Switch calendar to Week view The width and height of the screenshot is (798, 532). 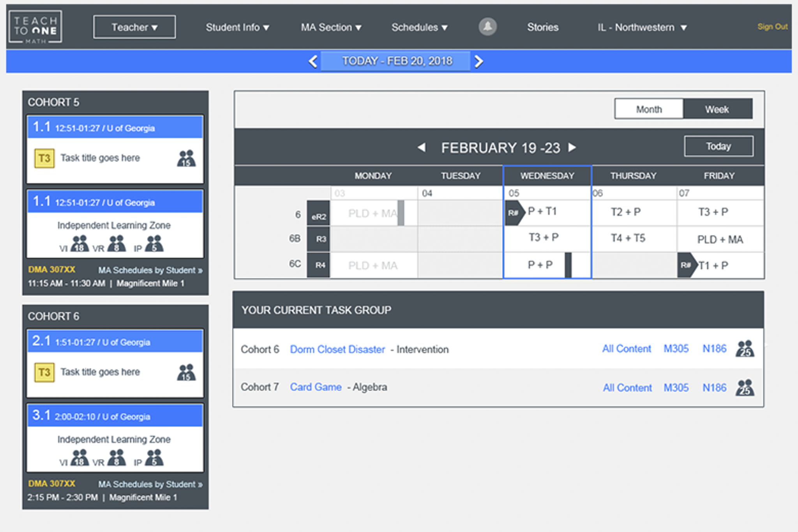click(x=717, y=109)
